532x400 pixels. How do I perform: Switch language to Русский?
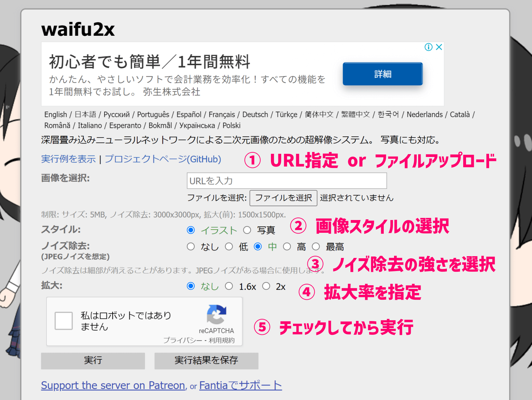117,114
